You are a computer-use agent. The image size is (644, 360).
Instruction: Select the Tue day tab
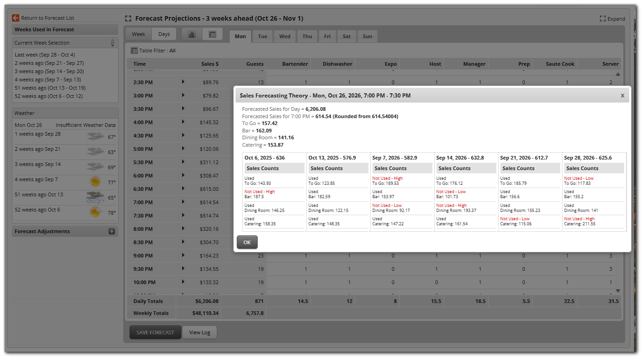(x=263, y=36)
